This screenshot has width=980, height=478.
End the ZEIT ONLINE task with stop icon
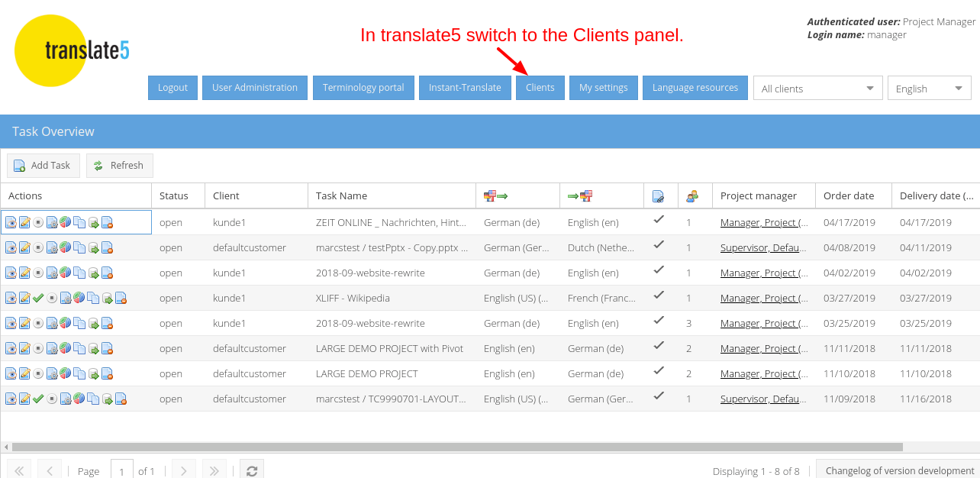tap(38, 223)
